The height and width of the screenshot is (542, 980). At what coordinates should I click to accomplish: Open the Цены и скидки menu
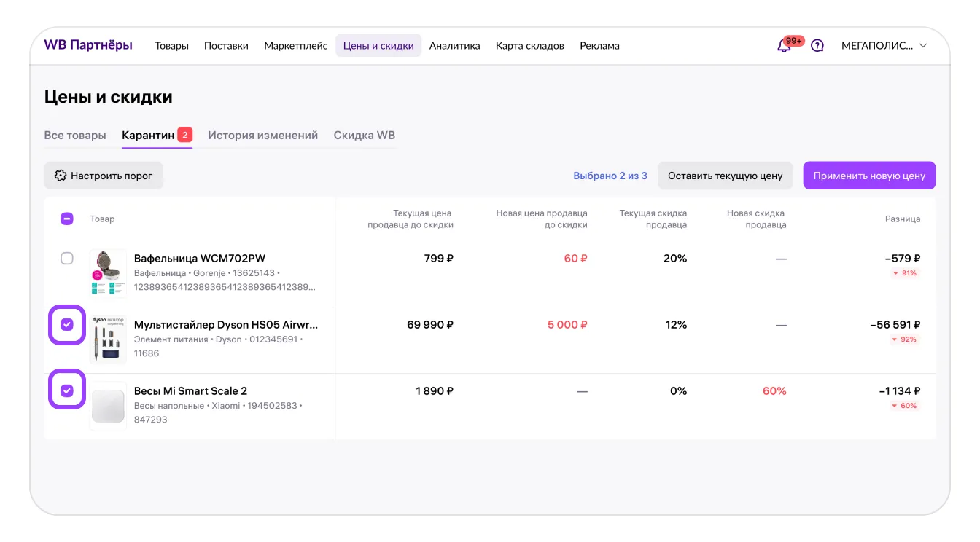click(378, 46)
